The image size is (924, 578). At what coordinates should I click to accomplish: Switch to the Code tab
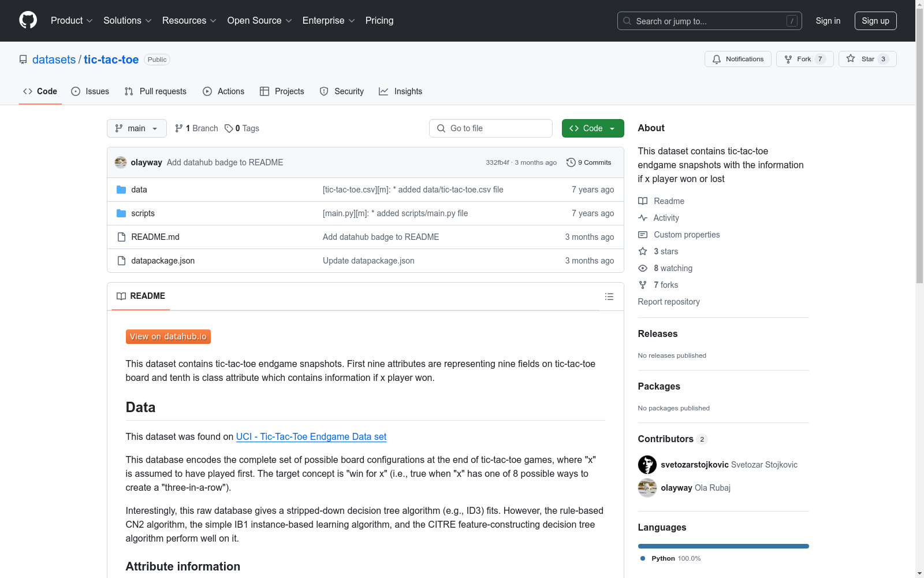(x=40, y=91)
